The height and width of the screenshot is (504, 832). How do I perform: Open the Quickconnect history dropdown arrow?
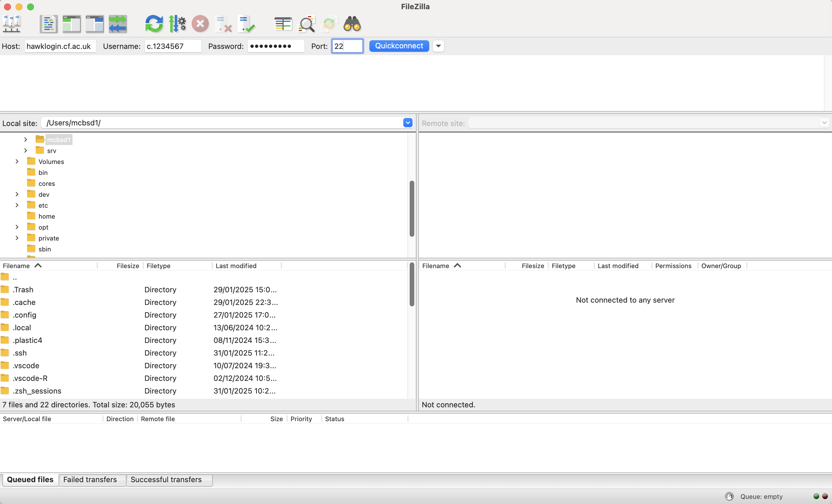point(438,46)
